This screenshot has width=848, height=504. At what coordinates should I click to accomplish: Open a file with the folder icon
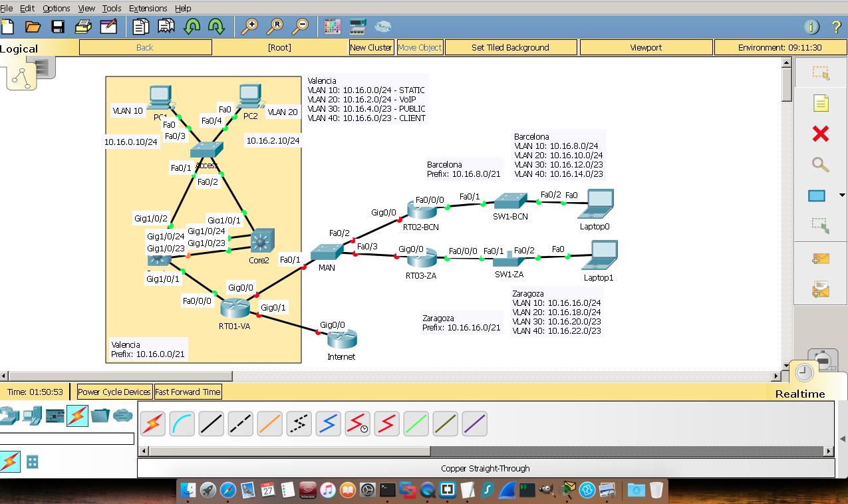pyautogui.click(x=33, y=27)
